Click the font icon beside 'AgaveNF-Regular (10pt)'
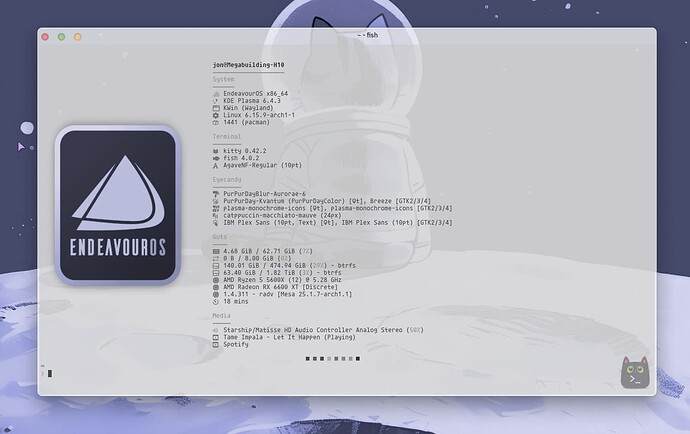 click(x=216, y=166)
